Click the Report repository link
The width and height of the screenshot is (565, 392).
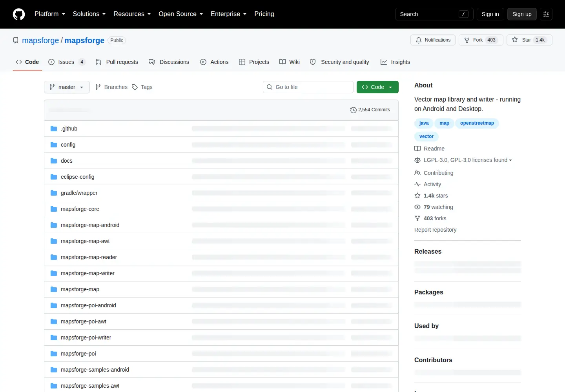tap(436, 230)
